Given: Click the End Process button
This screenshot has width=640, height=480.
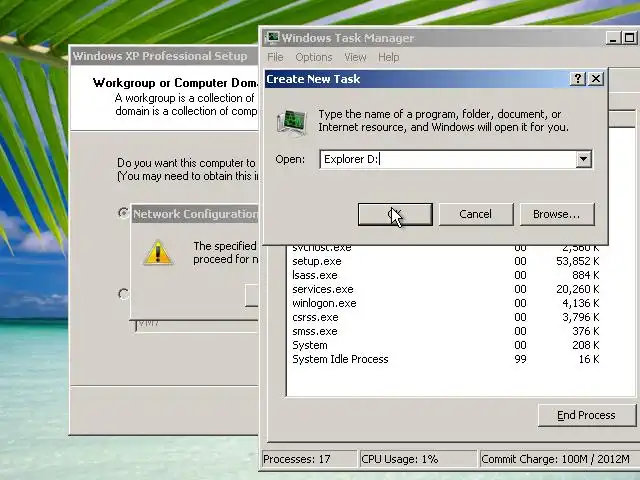Looking at the screenshot, I should coord(587,415).
